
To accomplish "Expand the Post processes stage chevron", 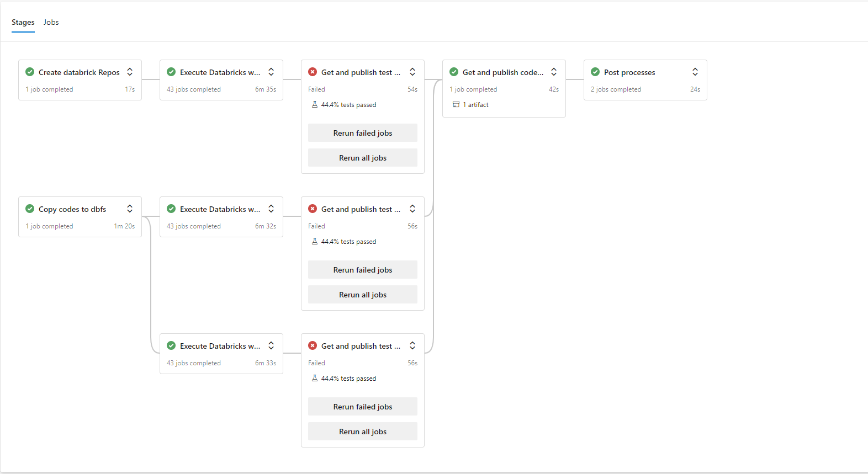I will [695, 72].
